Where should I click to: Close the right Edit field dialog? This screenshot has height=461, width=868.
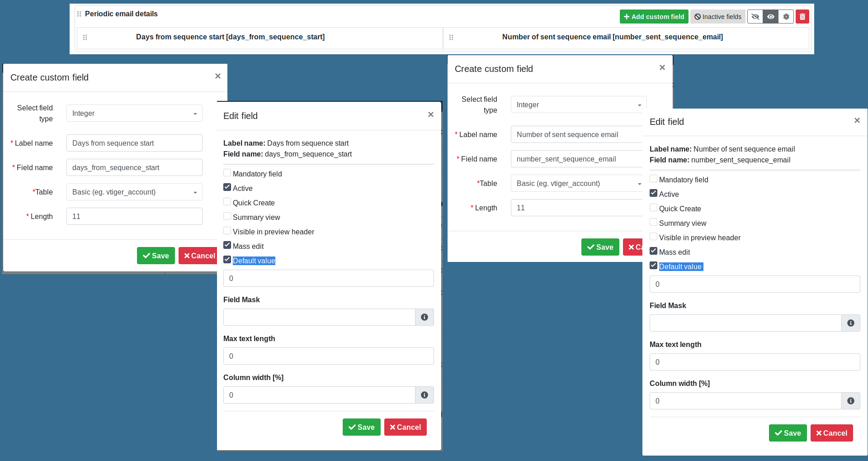pos(857,120)
